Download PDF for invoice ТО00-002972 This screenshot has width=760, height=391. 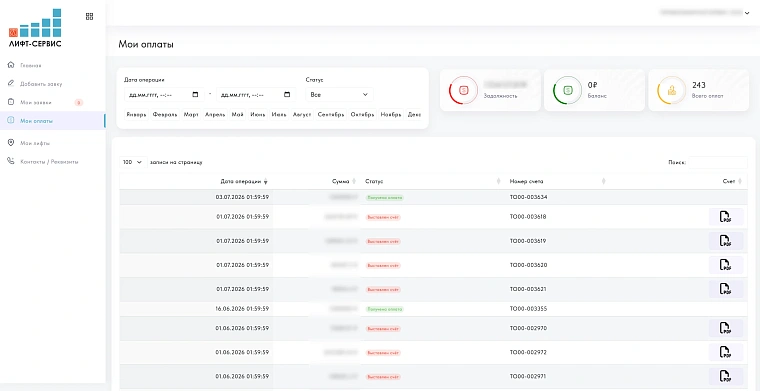coord(726,352)
